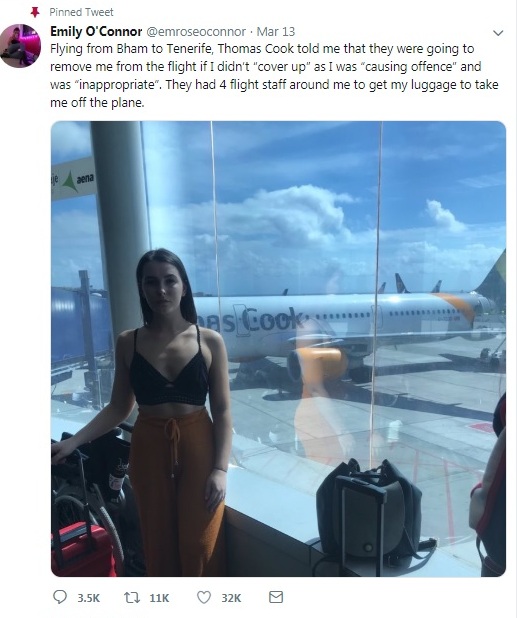The width and height of the screenshot is (517, 618).
Task: Open the Emily O'Connor display name link
Action: (96, 31)
